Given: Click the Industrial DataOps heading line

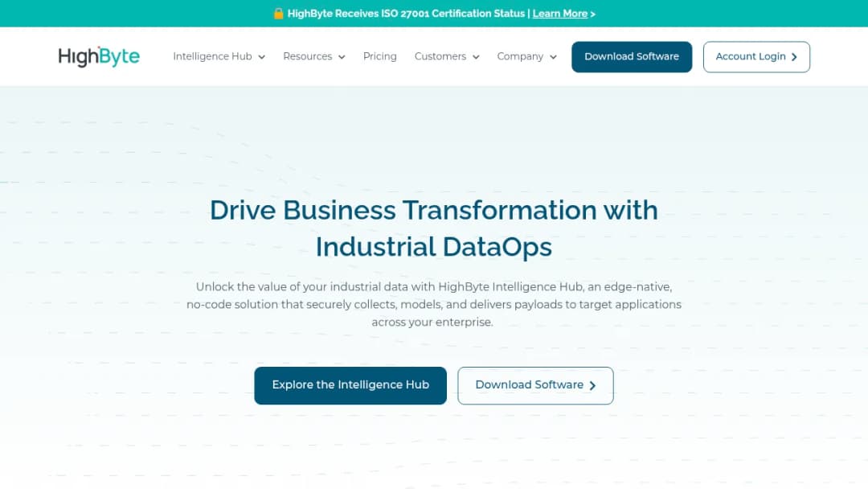Looking at the screenshot, I should tap(434, 247).
